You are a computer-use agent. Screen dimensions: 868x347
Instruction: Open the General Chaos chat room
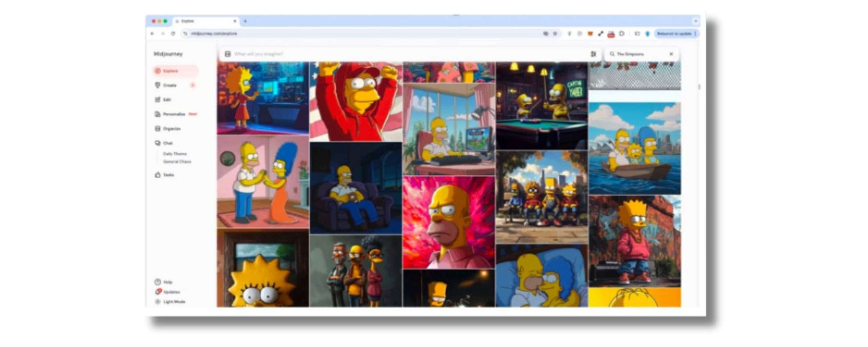coord(177,162)
